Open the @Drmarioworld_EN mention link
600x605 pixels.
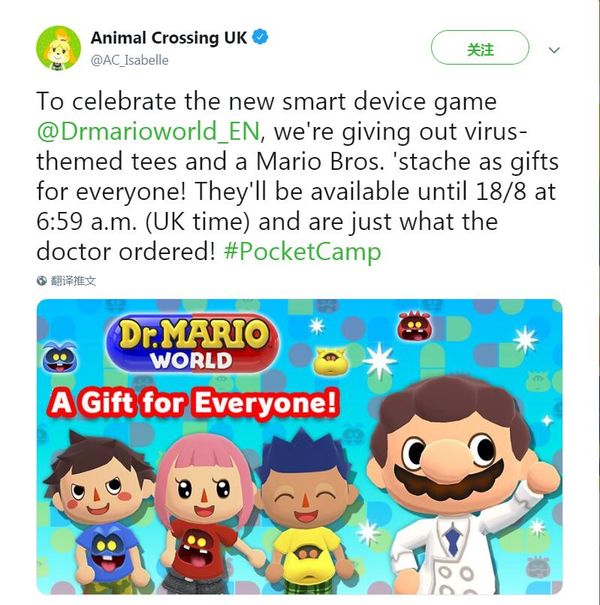149,132
